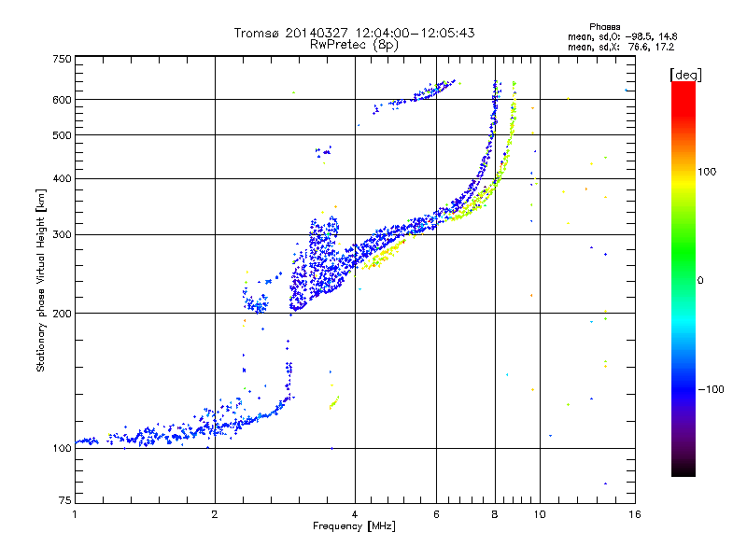747x560 pixels.
Task: Click the x-axis tick label "6"
Action: 436,514
